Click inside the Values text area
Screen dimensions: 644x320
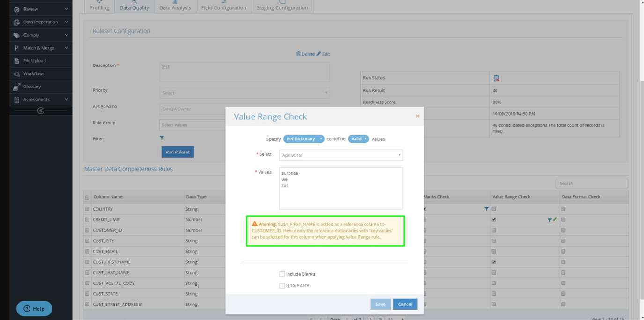pos(341,189)
